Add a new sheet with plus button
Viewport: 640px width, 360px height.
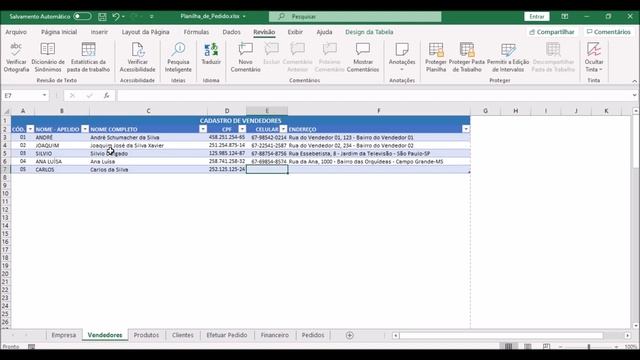(349, 335)
